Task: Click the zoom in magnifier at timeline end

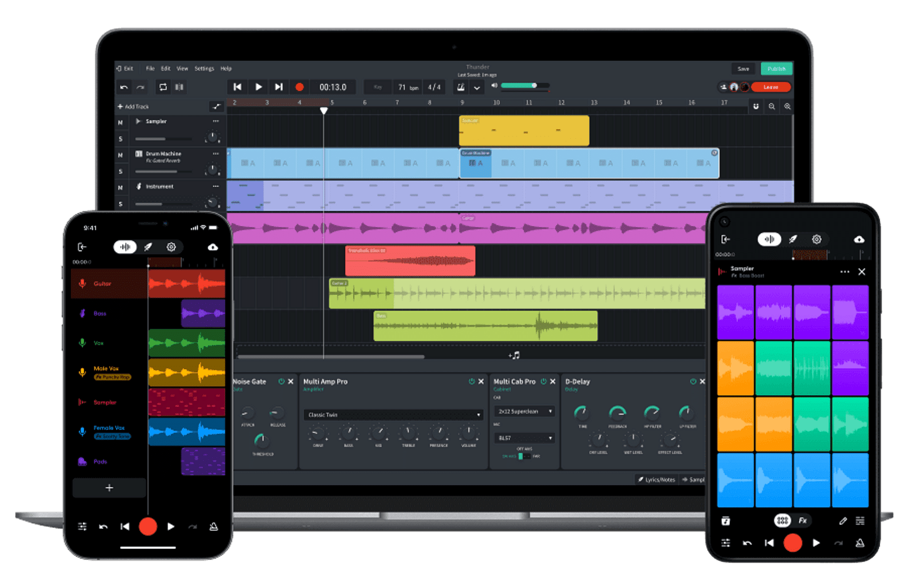Action: tap(787, 106)
